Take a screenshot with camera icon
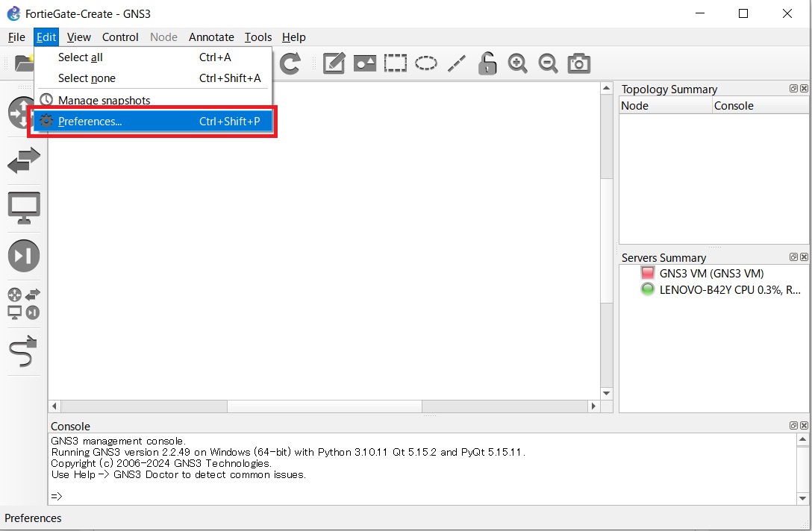The height and width of the screenshot is (531, 812). pyautogui.click(x=578, y=63)
